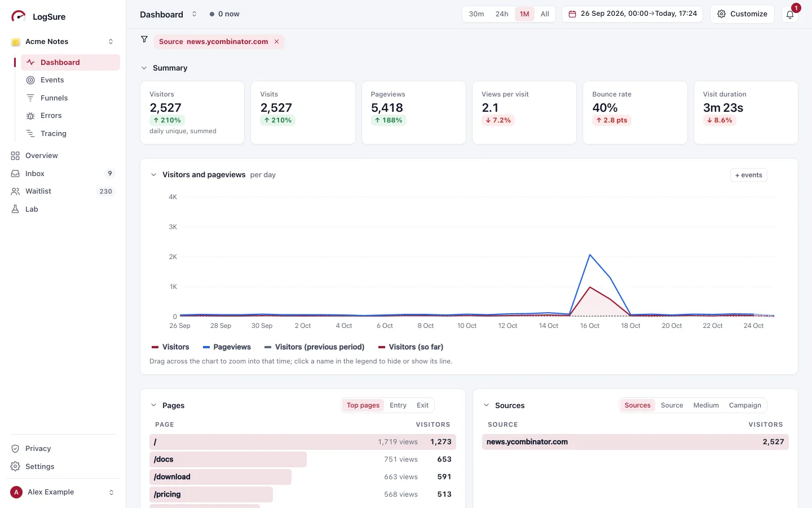
Task: Click the filter funnel icon
Action: 144,40
